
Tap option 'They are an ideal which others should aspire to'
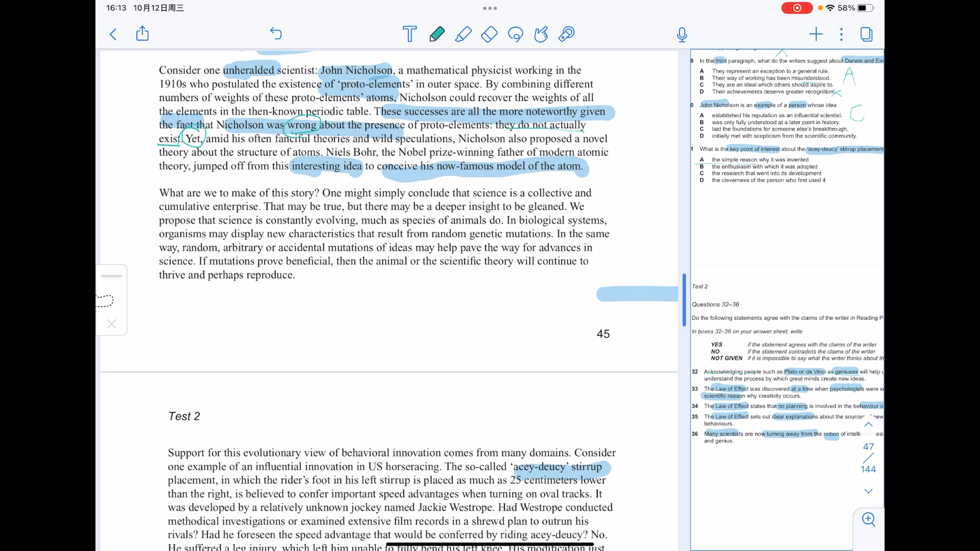coord(773,85)
